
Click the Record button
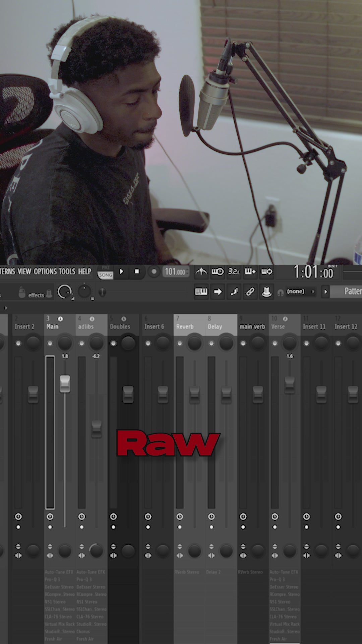click(x=154, y=271)
